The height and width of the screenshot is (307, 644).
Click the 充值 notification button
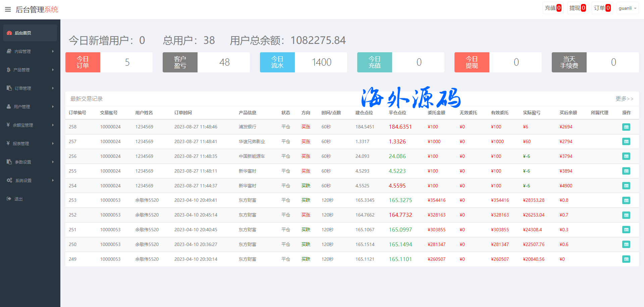553,8
